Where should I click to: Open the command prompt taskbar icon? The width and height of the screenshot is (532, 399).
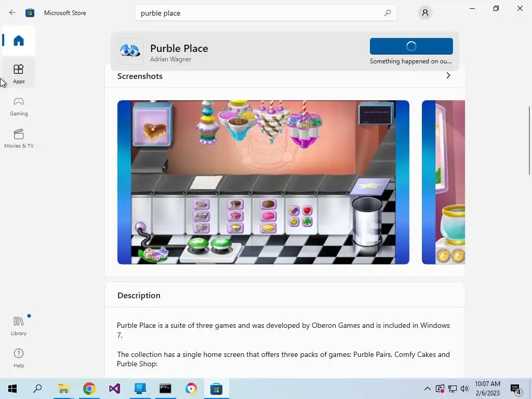[x=165, y=389]
